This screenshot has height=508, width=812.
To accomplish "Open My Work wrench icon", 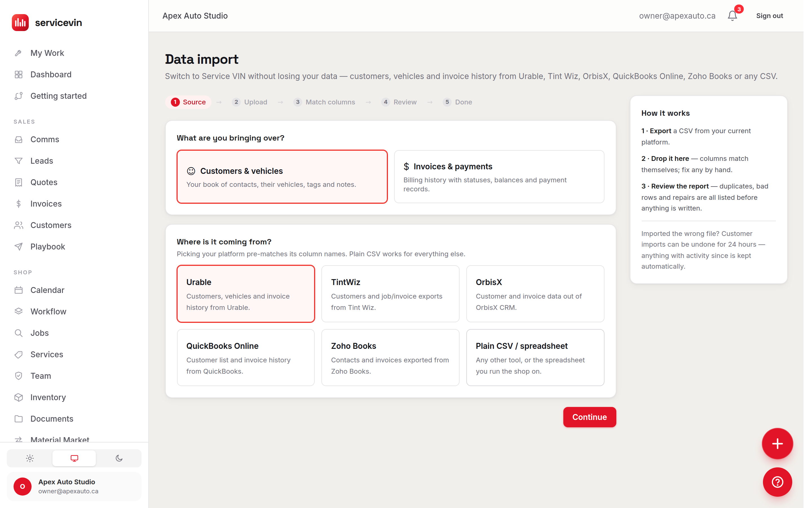I will pos(18,53).
